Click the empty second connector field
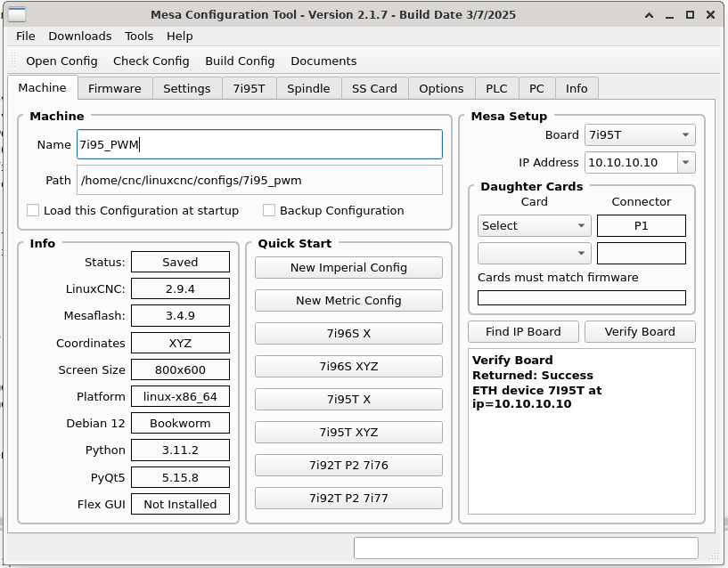 point(642,254)
